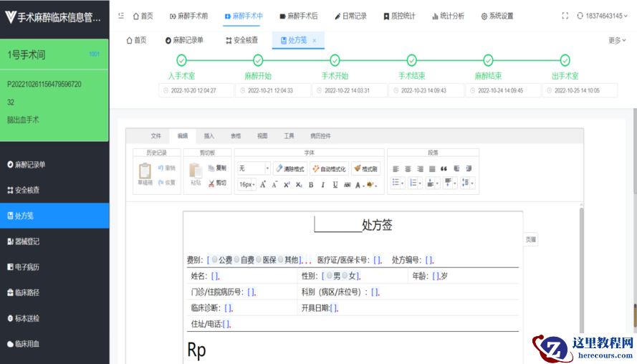Click the 草稿箱 clipboard draft icon

pos(145,172)
